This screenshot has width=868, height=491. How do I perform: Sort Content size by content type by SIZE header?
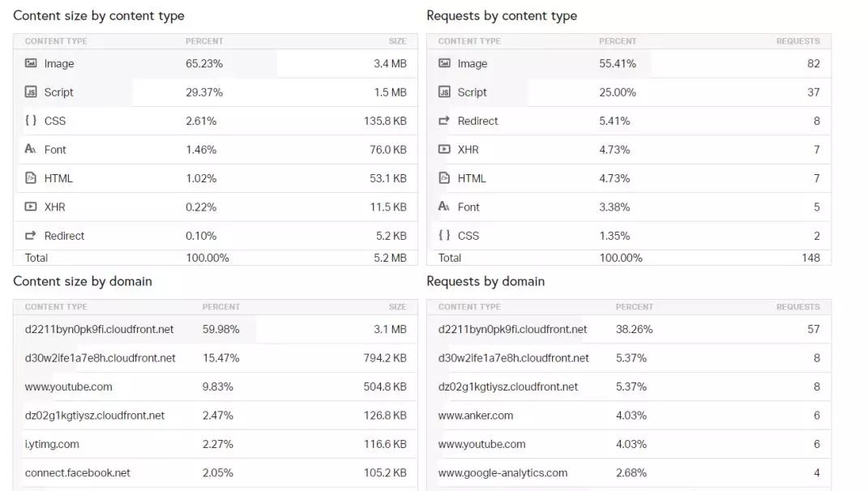397,41
